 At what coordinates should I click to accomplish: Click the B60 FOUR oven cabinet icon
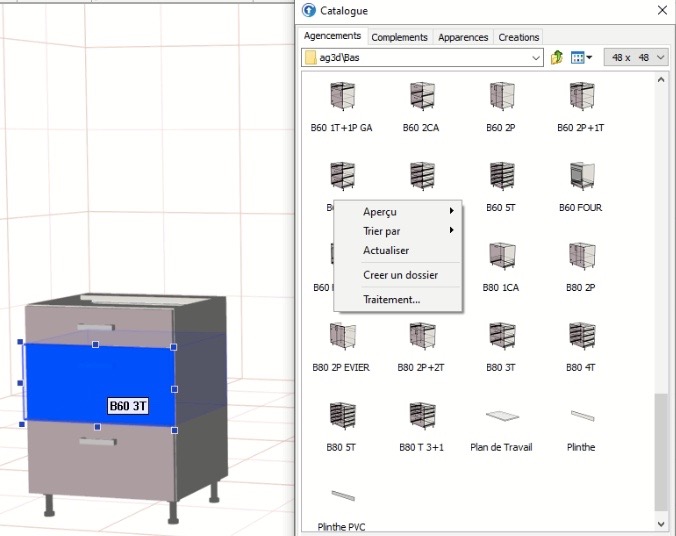tap(581, 176)
